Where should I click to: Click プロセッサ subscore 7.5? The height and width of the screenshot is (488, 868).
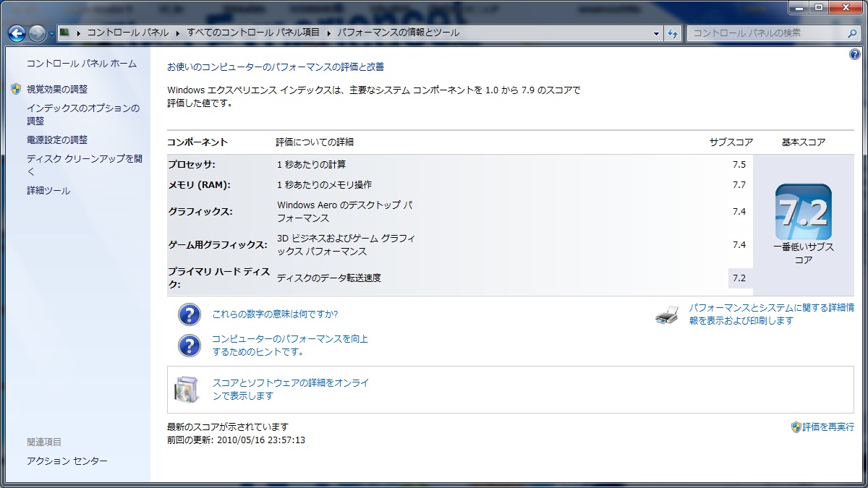[x=739, y=164]
